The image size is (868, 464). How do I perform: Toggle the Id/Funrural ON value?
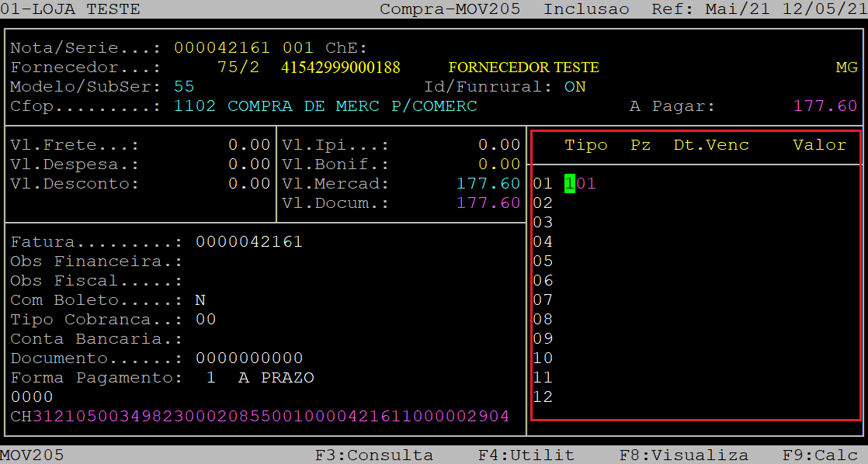tap(575, 87)
